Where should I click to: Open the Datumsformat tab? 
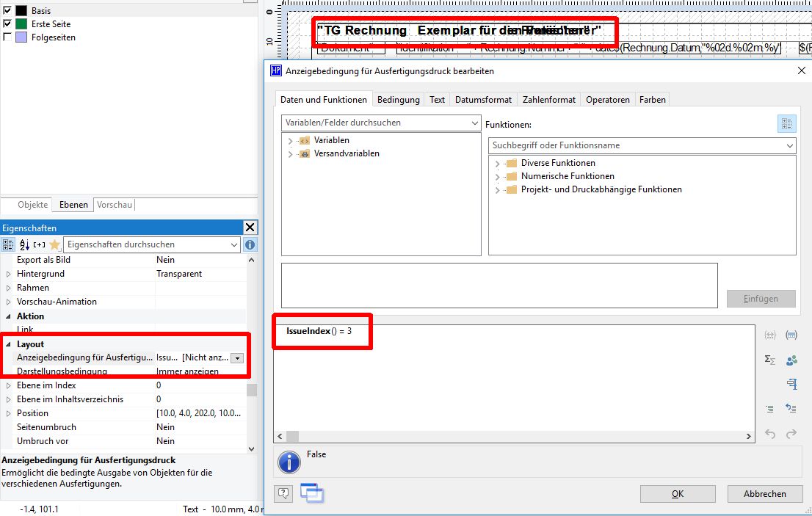coord(482,100)
